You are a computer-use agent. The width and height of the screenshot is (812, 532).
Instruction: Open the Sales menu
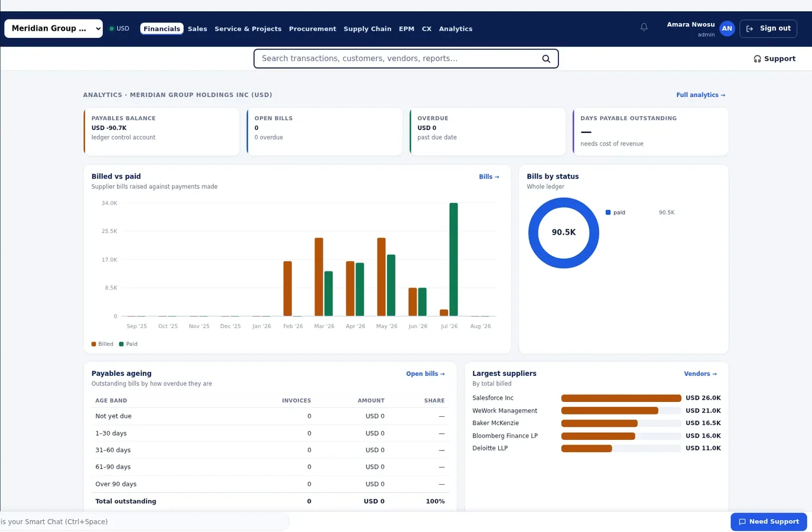point(197,29)
